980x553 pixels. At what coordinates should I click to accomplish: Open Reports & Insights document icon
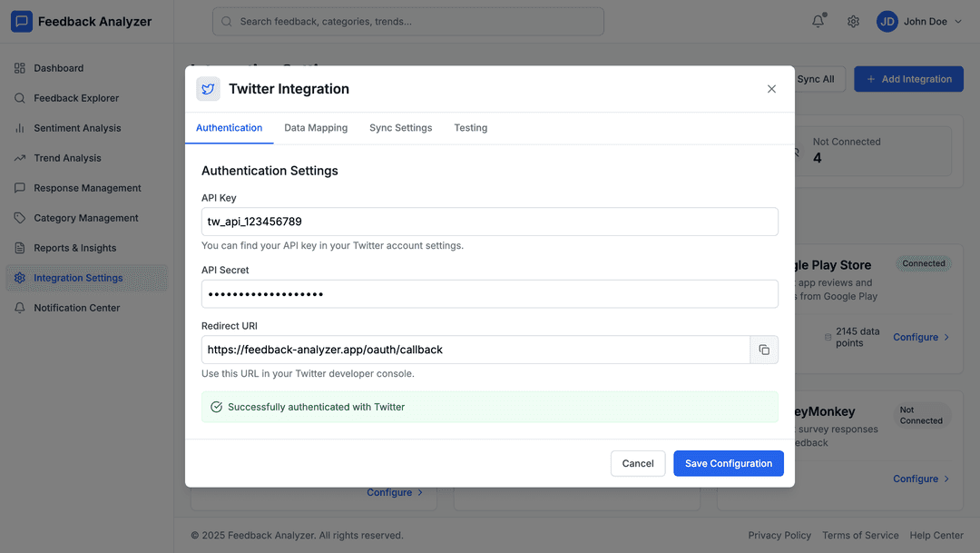(20, 248)
